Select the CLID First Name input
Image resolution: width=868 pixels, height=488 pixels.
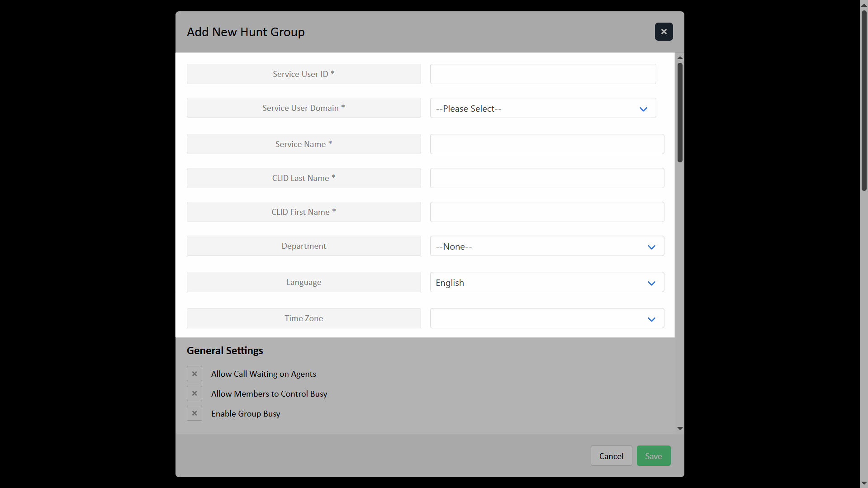(547, 212)
